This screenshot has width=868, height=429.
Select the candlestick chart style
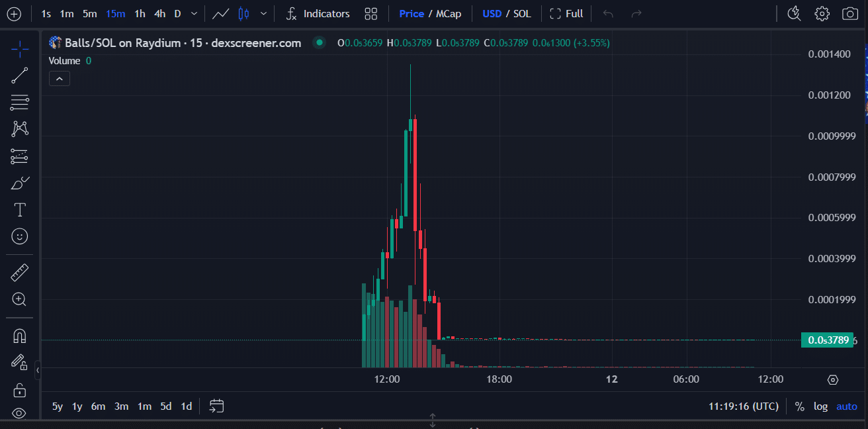pyautogui.click(x=243, y=13)
